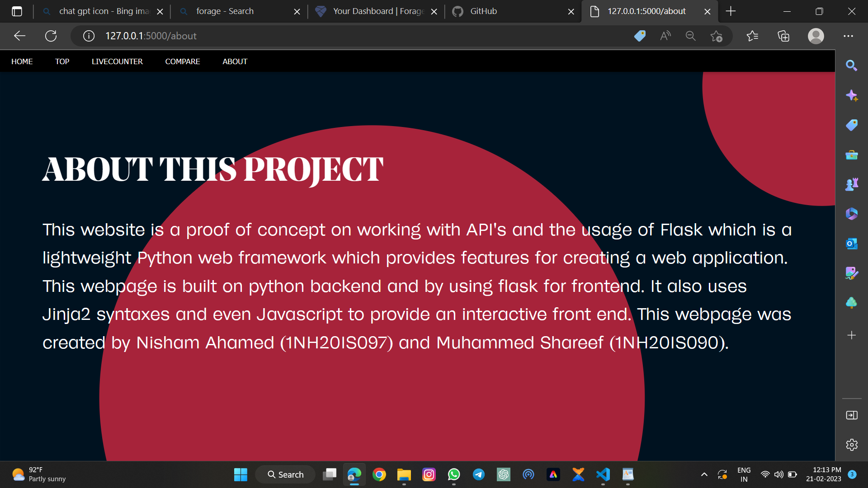This screenshot has width=868, height=488.
Task: Navigate to the TOP page link
Action: point(62,61)
